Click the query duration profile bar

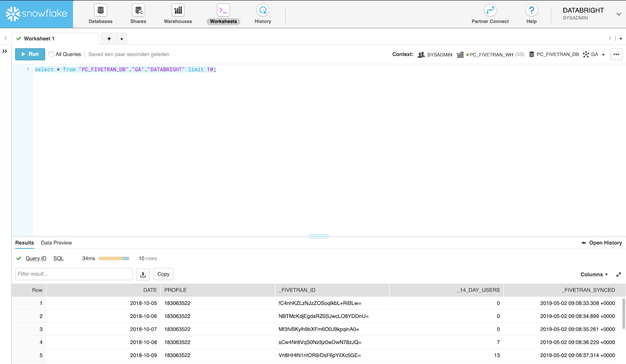114,258
